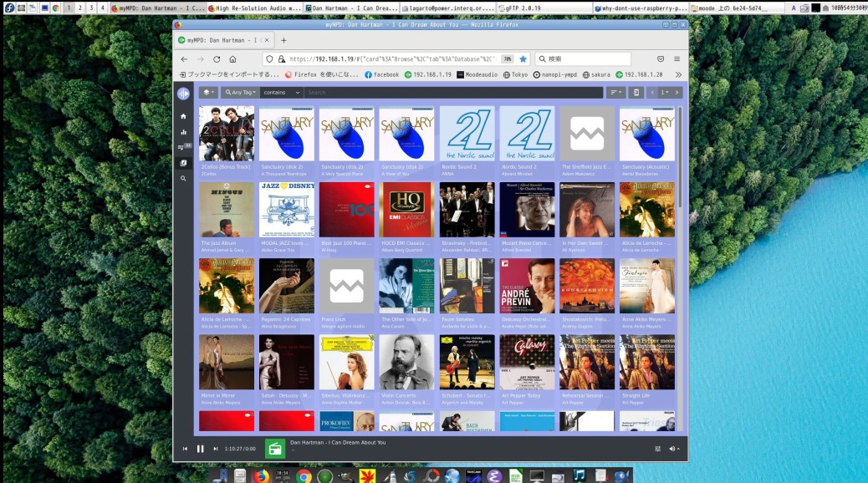
Task: Expand the volume dropdown in footer
Action: (x=673, y=449)
